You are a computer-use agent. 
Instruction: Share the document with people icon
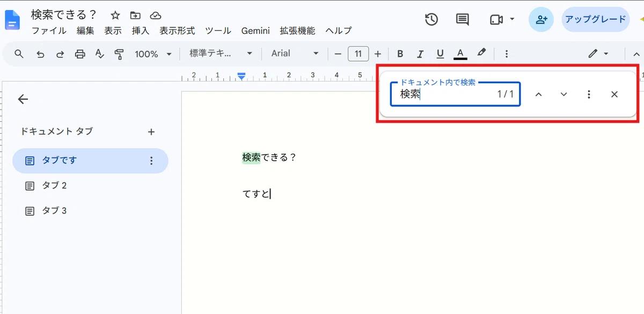(541, 20)
